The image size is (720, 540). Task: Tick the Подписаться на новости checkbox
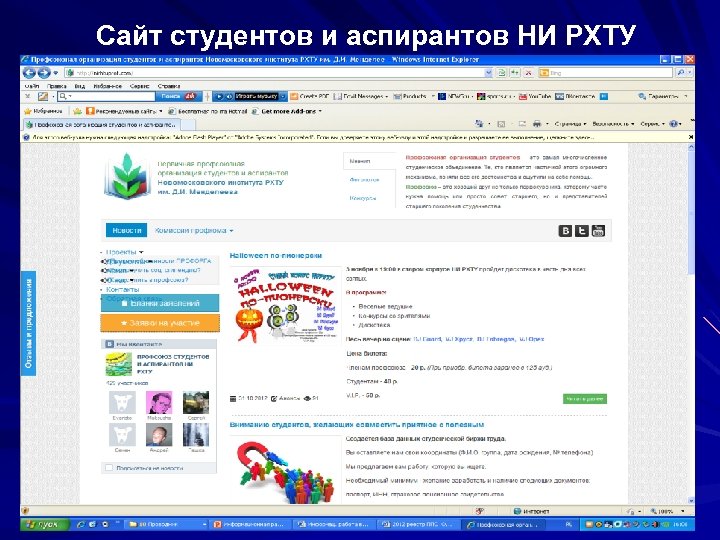coord(109,467)
